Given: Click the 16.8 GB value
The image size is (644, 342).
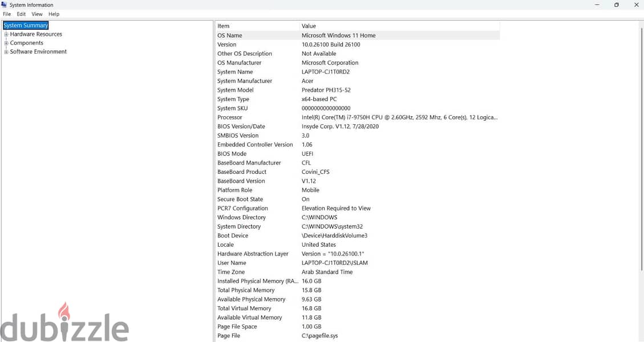Looking at the screenshot, I should point(311,308).
